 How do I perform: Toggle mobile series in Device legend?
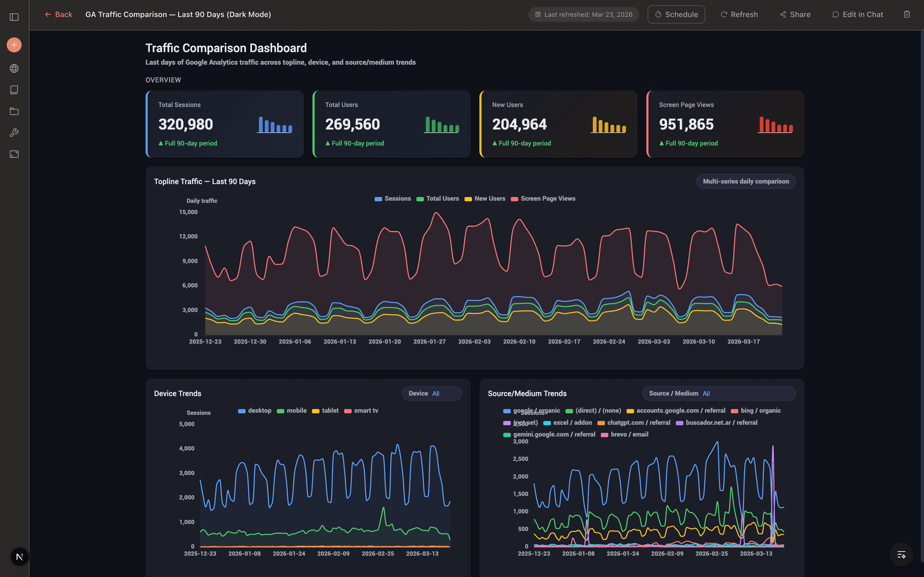pos(291,411)
